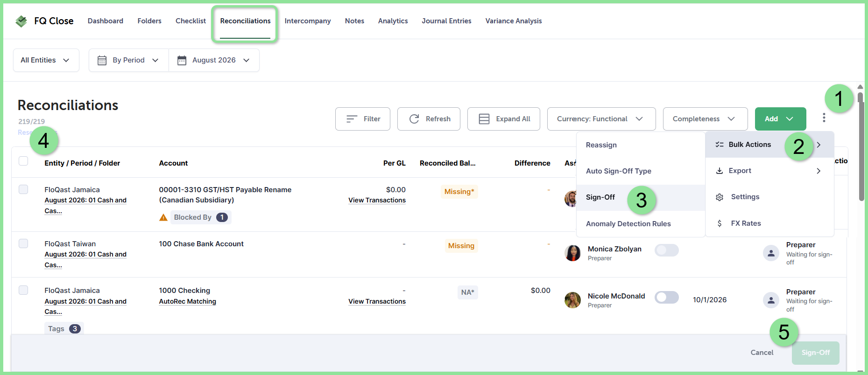868x375 pixels.
Task: Click the calendar icon beside August 2026
Action: [x=182, y=60]
